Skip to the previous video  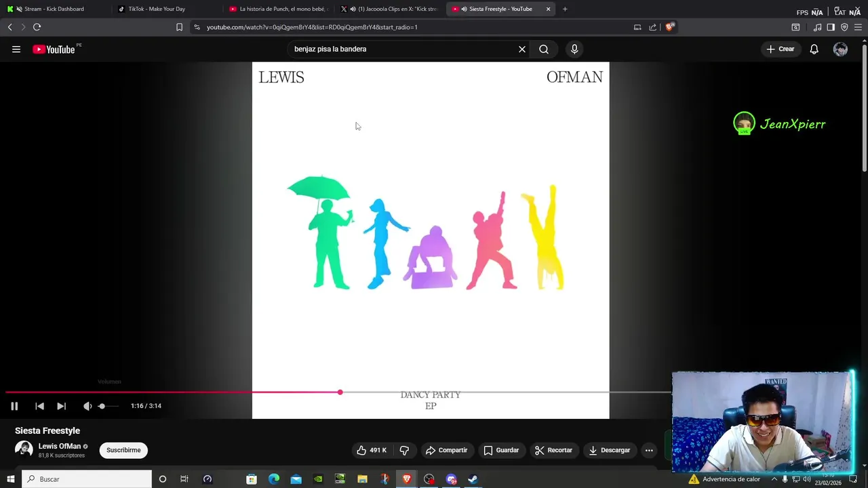pyautogui.click(x=39, y=406)
